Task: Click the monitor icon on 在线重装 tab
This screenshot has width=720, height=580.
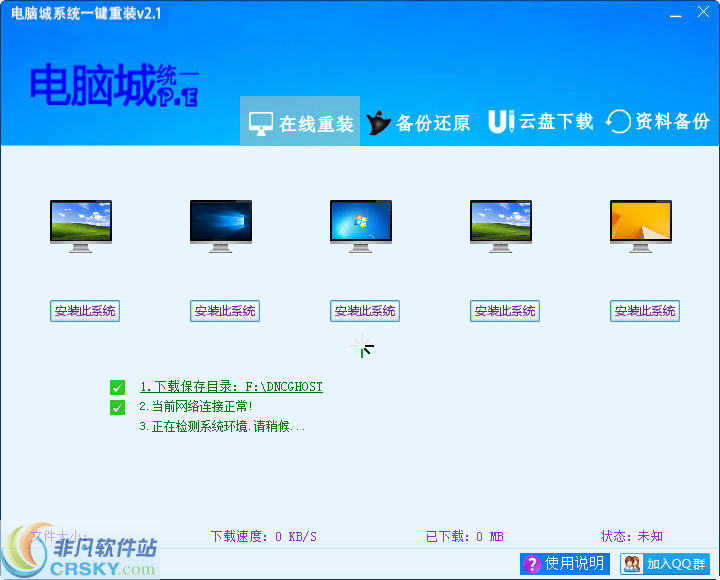Action: tap(261, 124)
